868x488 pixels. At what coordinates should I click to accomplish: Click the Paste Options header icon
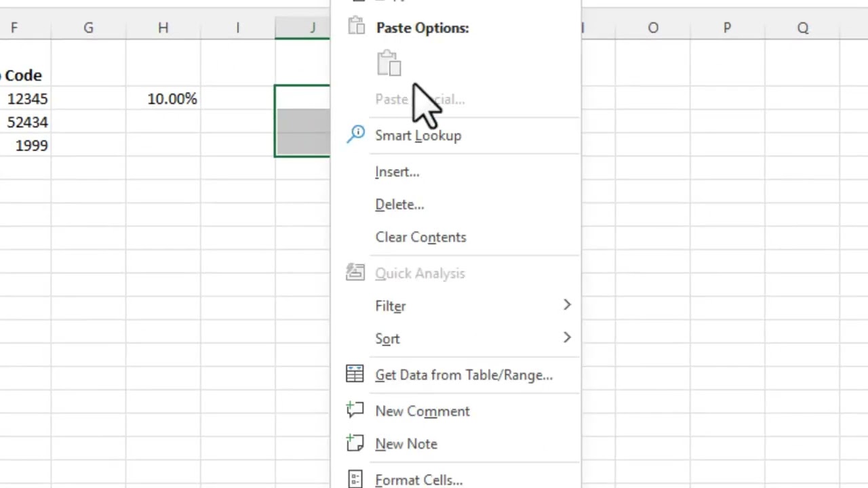click(x=356, y=27)
